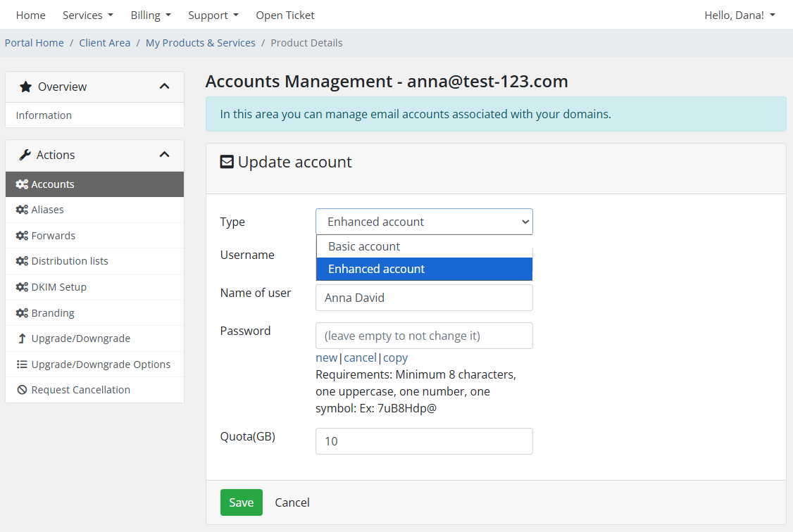The width and height of the screenshot is (793, 532).
Task: Open the Hello, Dana! user menu
Action: click(739, 15)
